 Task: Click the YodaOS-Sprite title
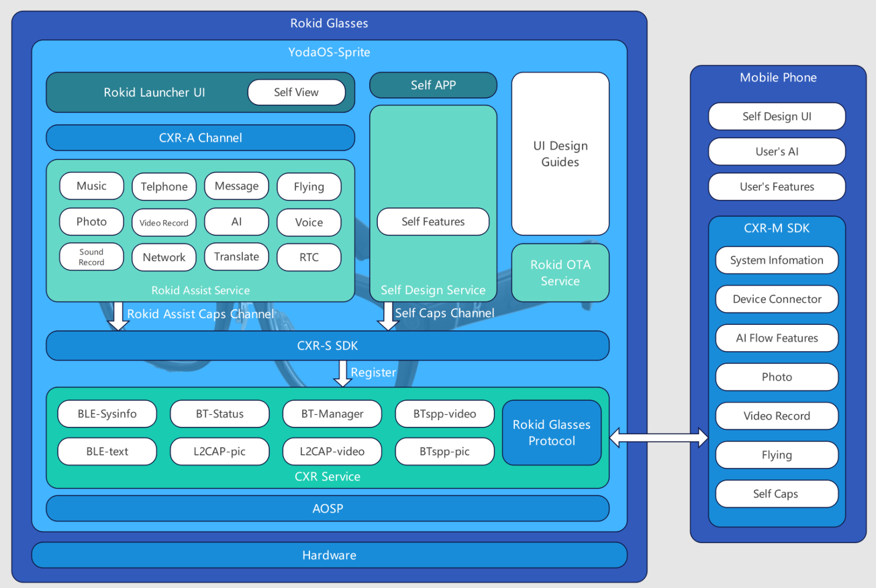329,52
